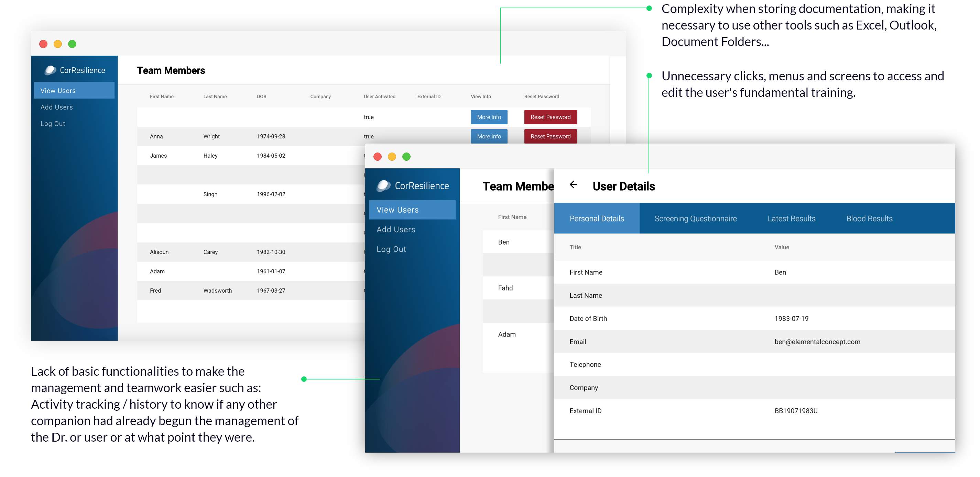980x477 pixels.
Task: Click green maximize dot on back window
Action: point(72,44)
